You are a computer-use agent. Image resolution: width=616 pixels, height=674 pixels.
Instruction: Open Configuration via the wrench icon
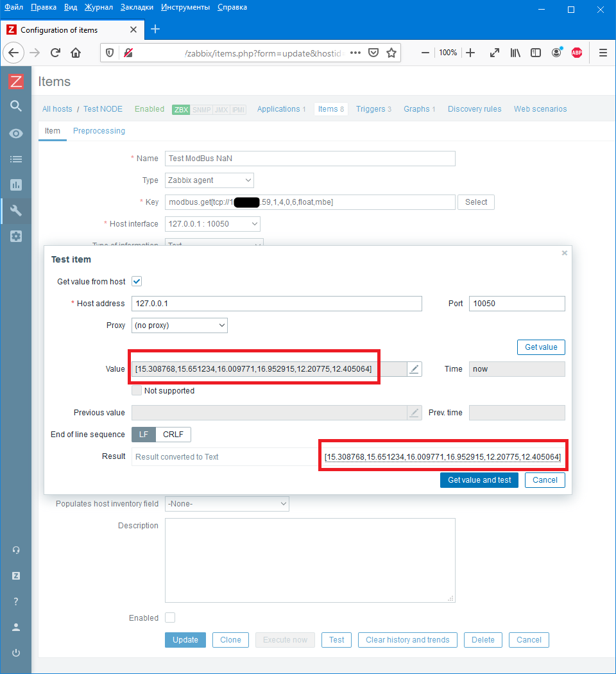tap(16, 211)
